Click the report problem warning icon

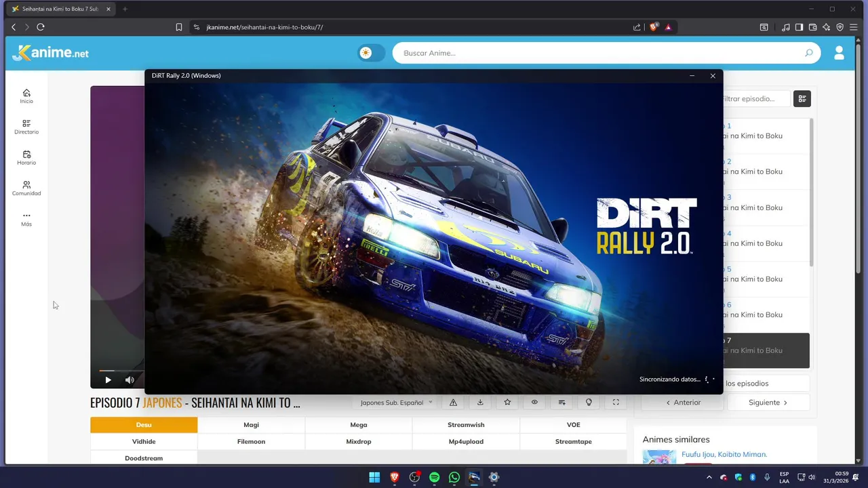point(453,403)
